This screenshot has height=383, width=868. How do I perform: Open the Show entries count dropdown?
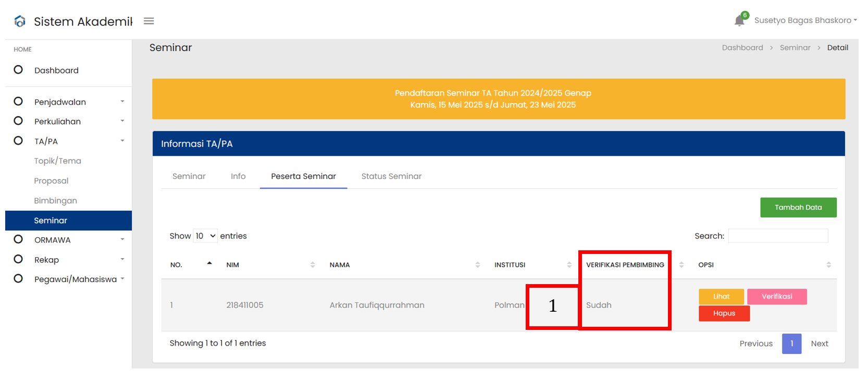click(205, 236)
